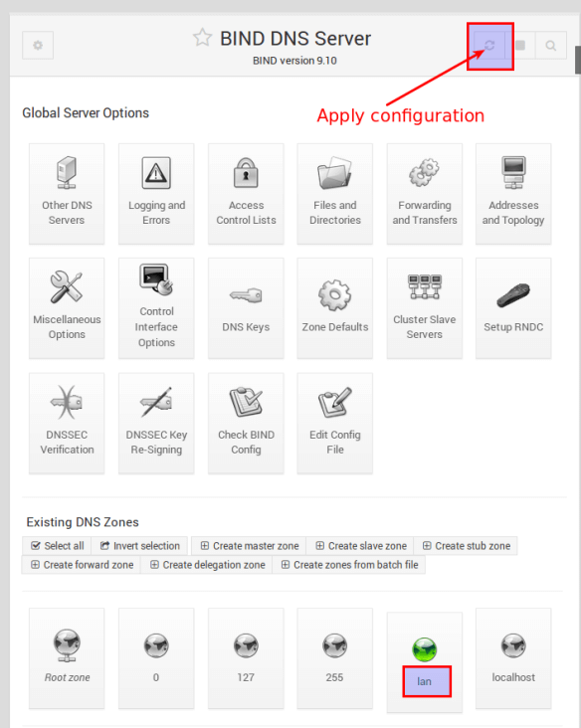Open DNS Keys icon
Screen dimensions: 581x728
[246, 295]
